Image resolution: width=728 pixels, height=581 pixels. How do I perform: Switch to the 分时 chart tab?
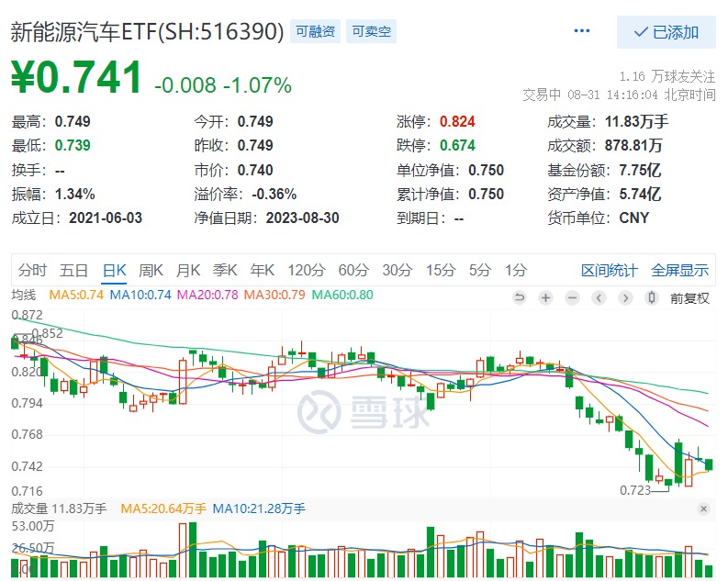click(32, 270)
